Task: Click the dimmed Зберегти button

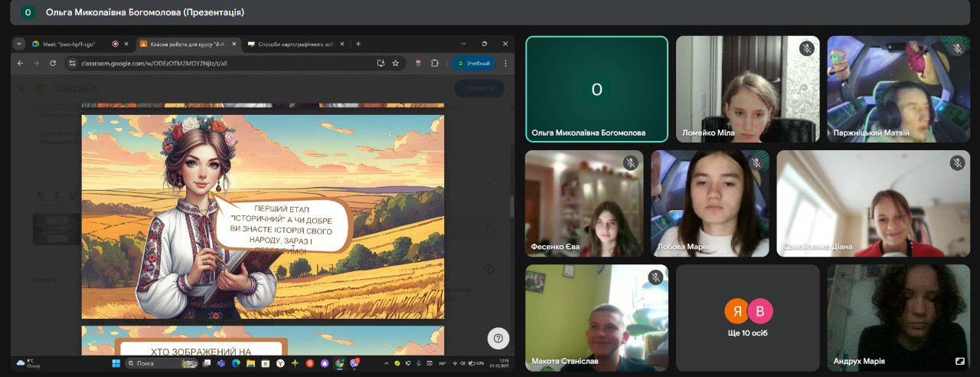Action: coord(479,89)
